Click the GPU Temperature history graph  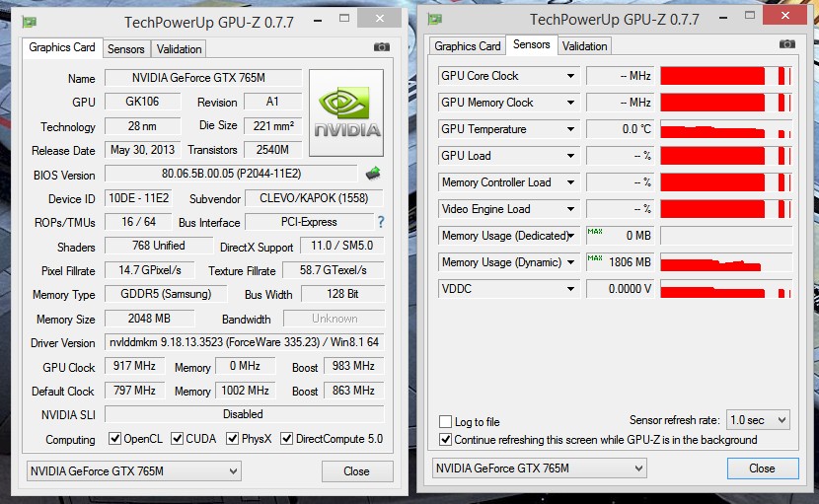726,129
